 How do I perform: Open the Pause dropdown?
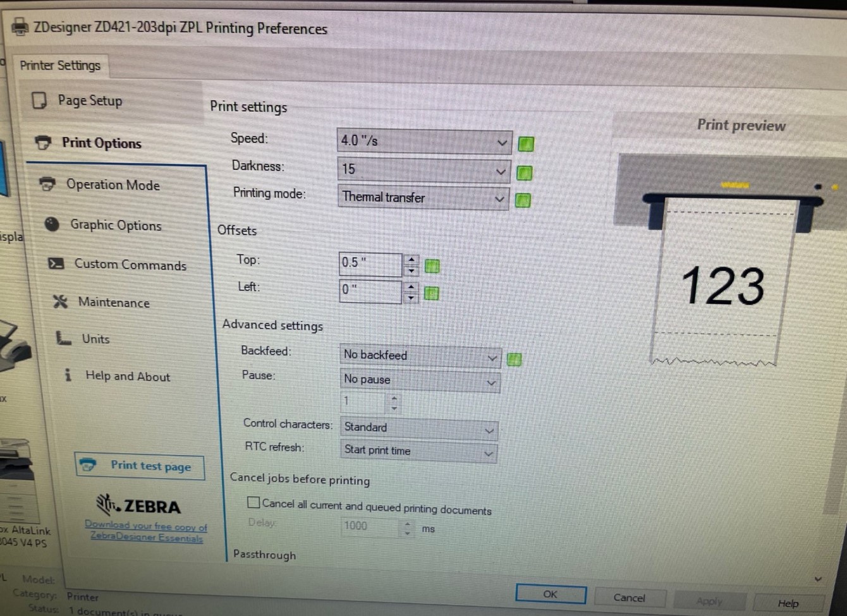pyautogui.click(x=420, y=380)
